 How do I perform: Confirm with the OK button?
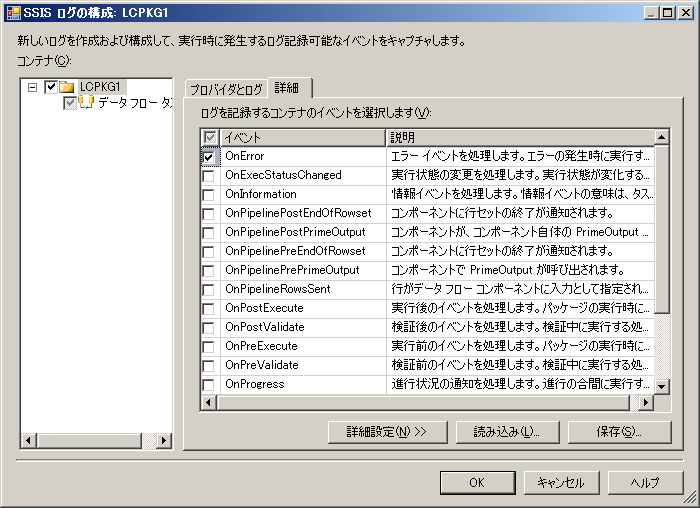(x=477, y=483)
